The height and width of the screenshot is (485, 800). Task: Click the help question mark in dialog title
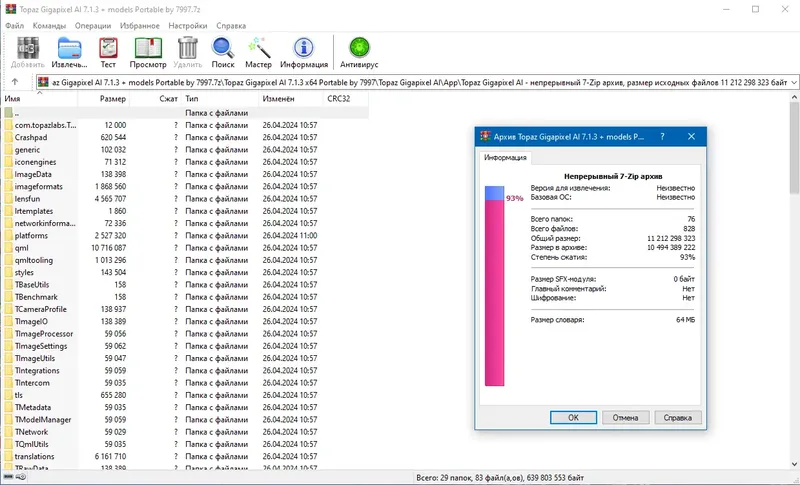pyautogui.click(x=662, y=137)
